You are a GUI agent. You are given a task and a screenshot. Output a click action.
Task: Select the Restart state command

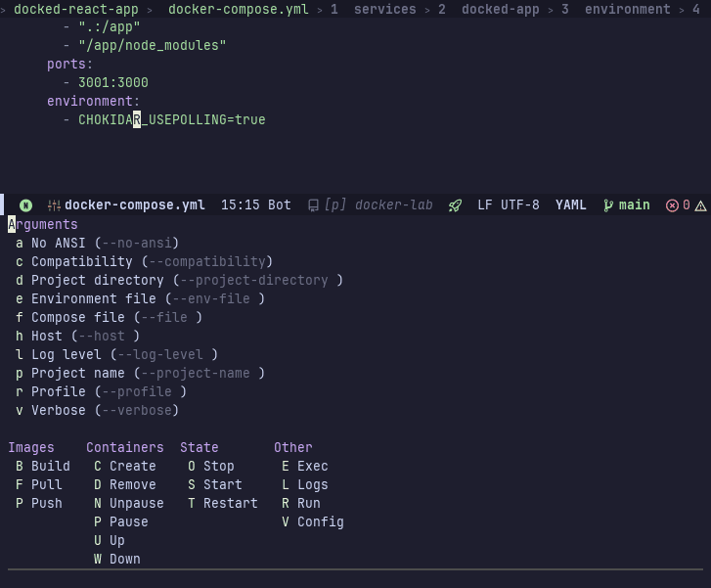223,504
